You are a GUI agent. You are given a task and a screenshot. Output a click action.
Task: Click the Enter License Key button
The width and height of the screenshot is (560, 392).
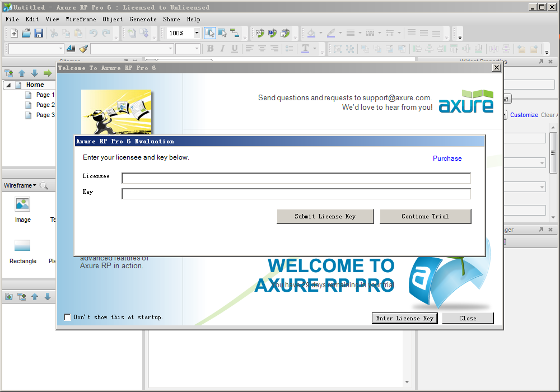coord(405,318)
